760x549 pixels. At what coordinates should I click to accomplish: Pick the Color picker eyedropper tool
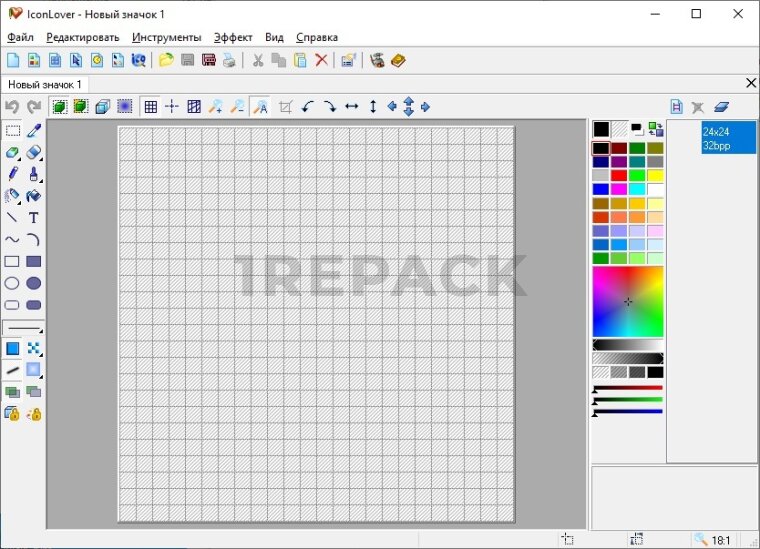(x=34, y=131)
